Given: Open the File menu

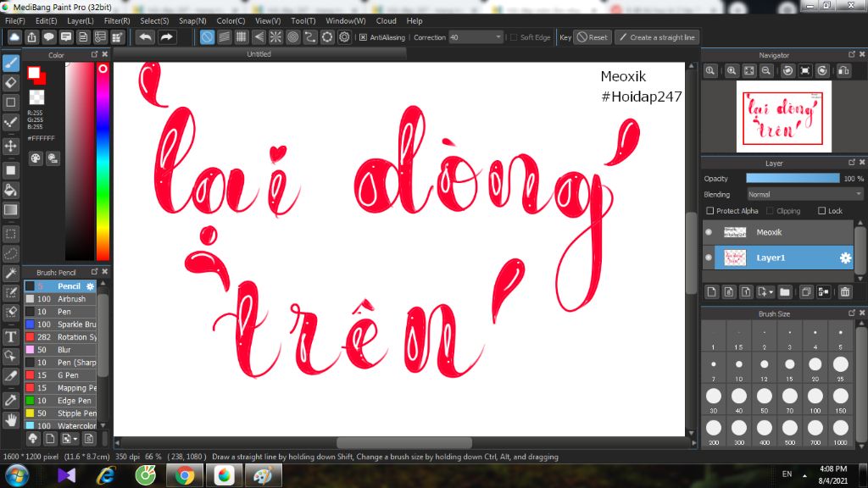Looking at the screenshot, I should click(15, 20).
